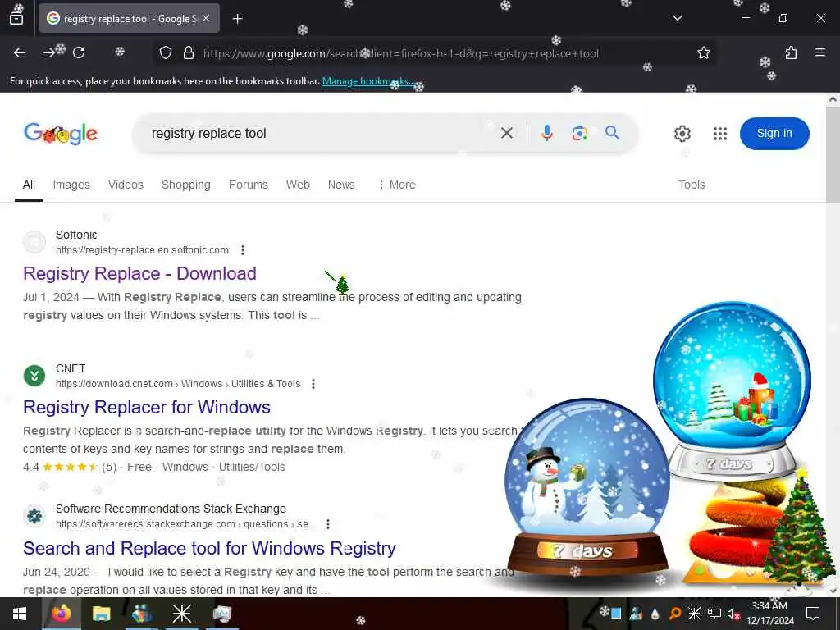The height and width of the screenshot is (630, 840).
Task: Click the CNET green favicon
Action: (34, 376)
